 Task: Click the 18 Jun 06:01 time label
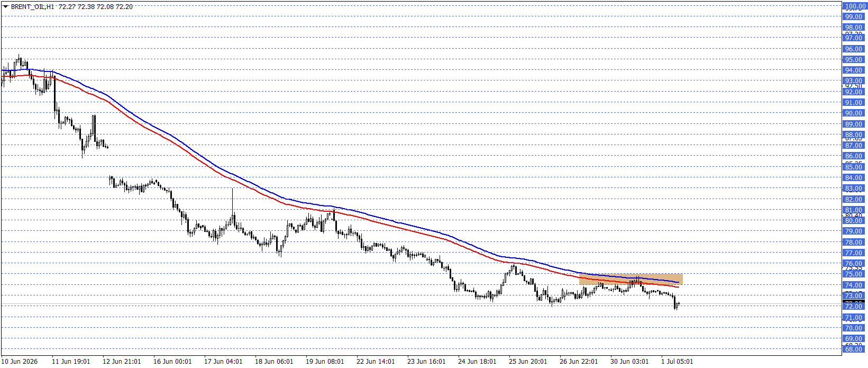pyautogui.click(x=274, y=362)
